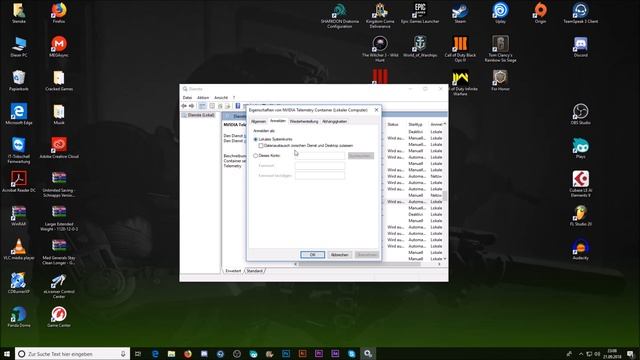
Task: Open World of Warships desktop shortcut
Action: point(420,47)
